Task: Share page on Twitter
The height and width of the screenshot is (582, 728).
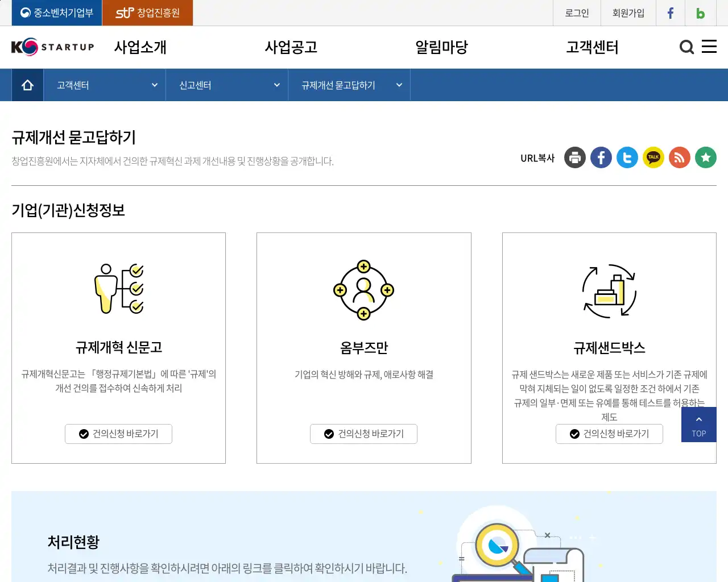Action: click(x=627, y=157)
